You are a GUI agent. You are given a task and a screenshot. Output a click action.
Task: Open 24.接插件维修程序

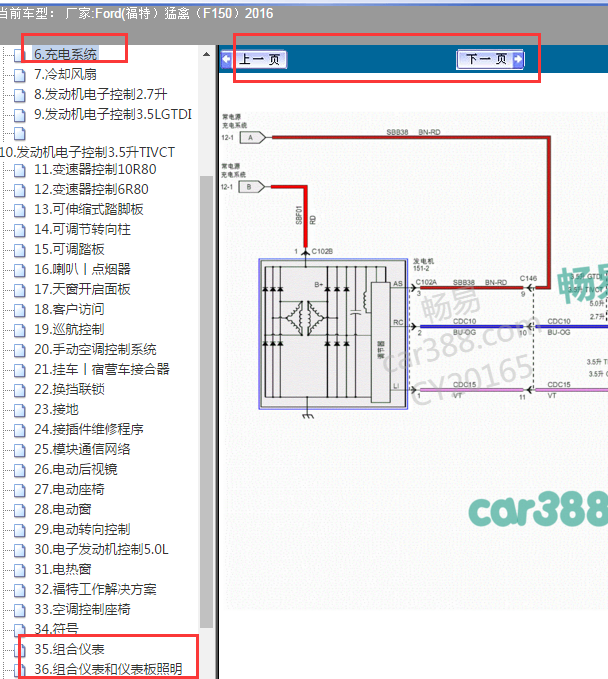pyautogui.click(x=88, y=429)
